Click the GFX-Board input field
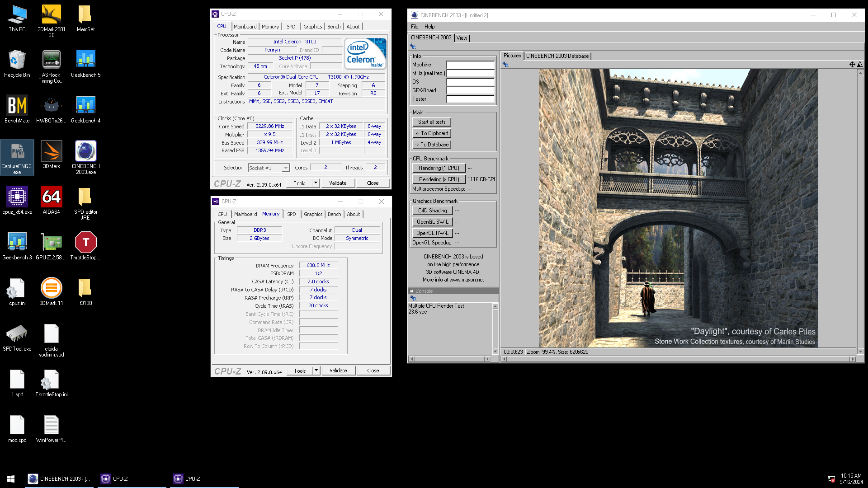The image size is (868, 488). point(470,90)
